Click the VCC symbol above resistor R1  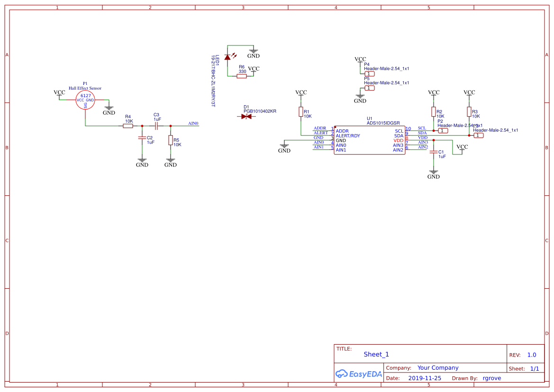point(300,92)
